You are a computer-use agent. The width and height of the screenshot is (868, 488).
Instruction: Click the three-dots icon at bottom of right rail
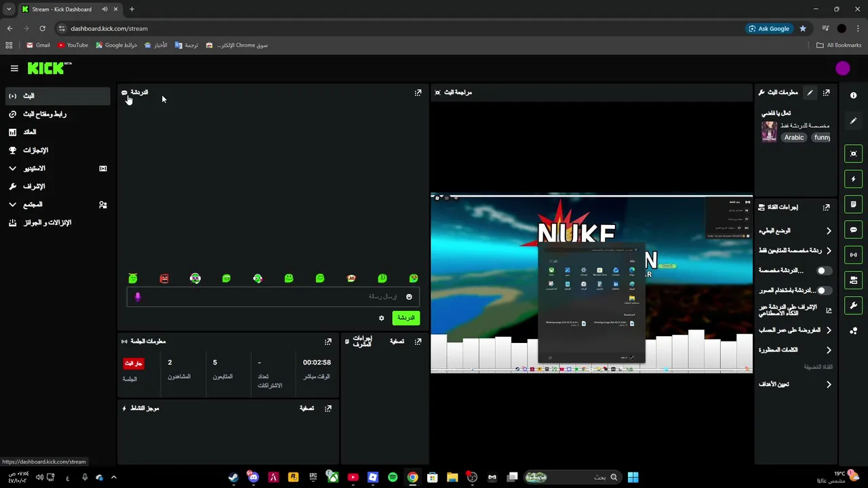pos(853,331)
